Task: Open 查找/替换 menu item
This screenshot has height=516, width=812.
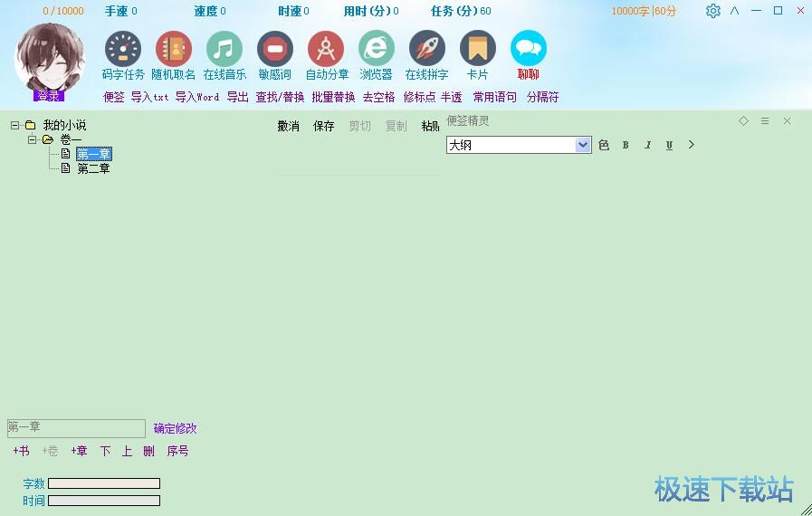Action: click(280, 97)
